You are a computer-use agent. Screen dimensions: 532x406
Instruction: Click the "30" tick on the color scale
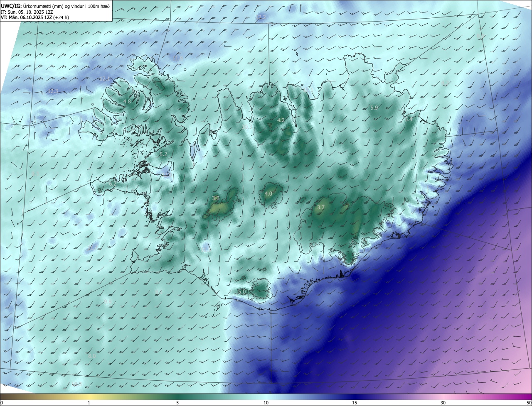[443, 403]
